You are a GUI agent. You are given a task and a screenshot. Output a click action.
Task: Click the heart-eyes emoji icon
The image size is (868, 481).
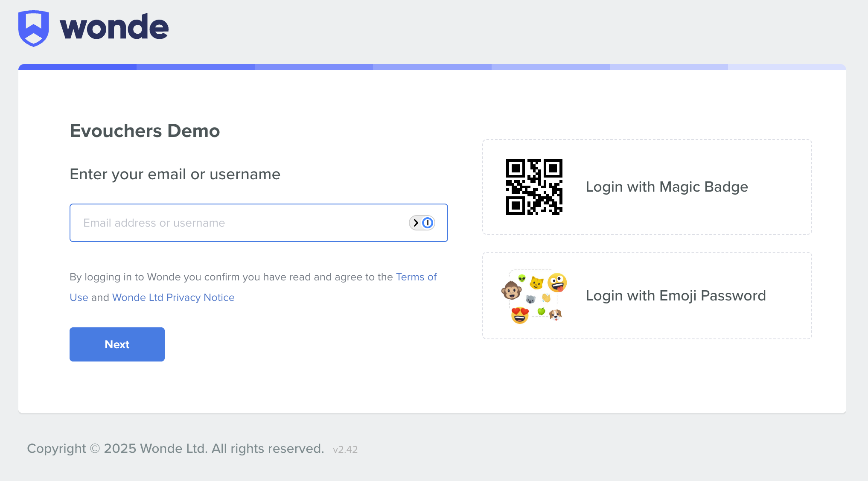tap(519, 316)
